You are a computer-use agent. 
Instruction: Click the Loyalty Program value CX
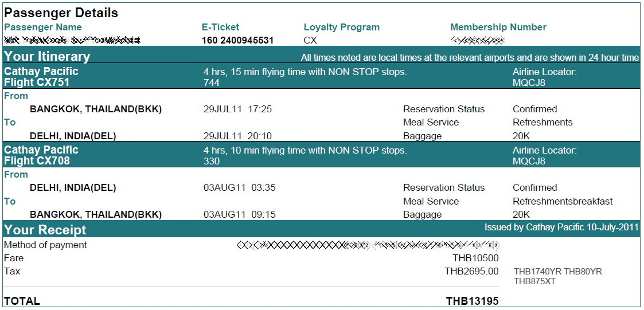[x=310, y=40]
